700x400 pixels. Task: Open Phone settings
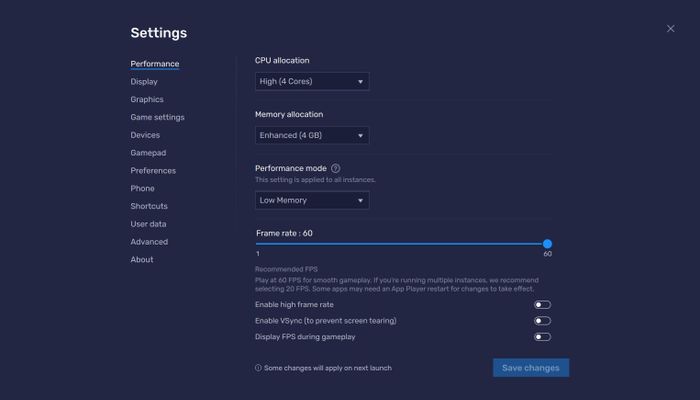(142, 188)
